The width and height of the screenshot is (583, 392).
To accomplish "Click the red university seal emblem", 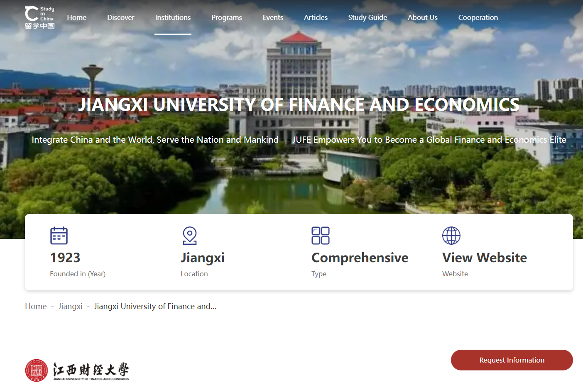I will [x=37, y=370].
